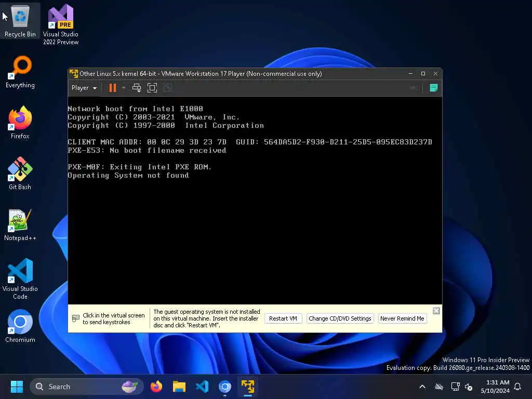Select the Firefox desktop shortcut
Image resolution: width=532 pixels, height=399 pixels.
click(x=20, y=123)
